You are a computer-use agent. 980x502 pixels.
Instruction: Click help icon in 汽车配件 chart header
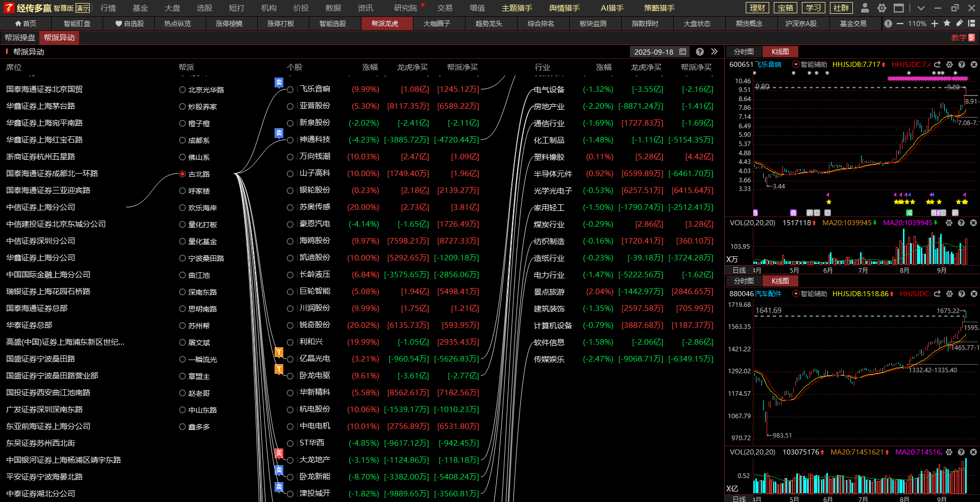click(962, 294)
